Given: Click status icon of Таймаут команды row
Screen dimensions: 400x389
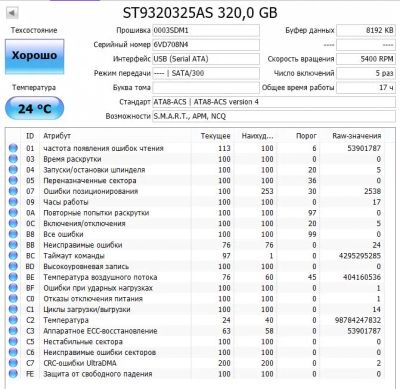Looking at the screenshot, I should (x=13, y=255).
